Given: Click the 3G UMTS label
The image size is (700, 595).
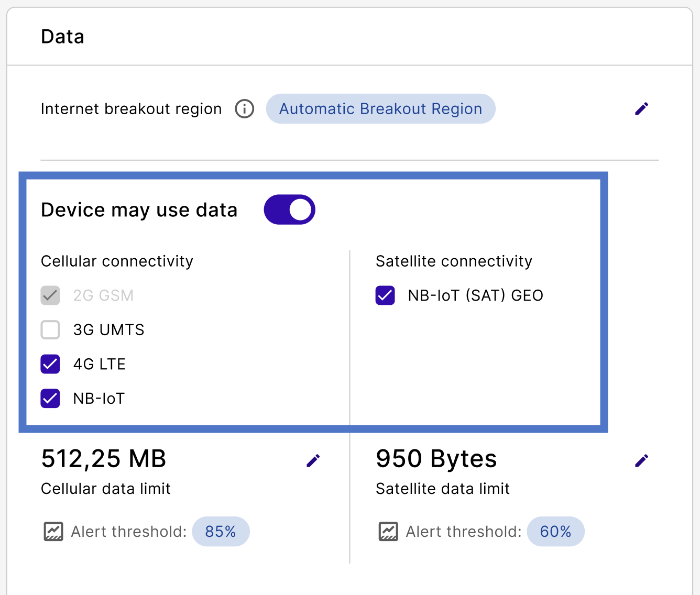Looking at the screenshot, I should click(108, 330).
